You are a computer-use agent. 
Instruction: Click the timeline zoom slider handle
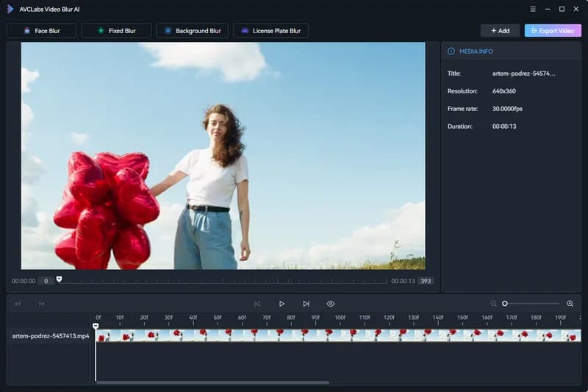pyautogui.click(x=505, y=304)
